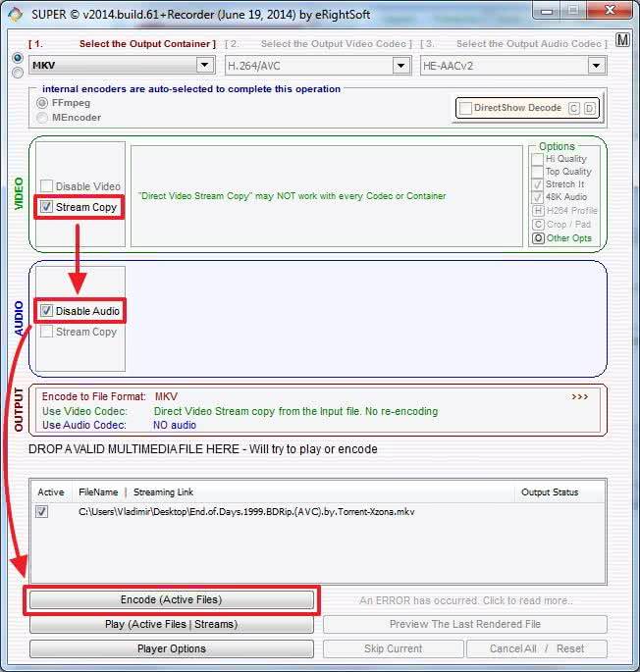The width and height of the screenshot is (640, 672).
Task: Click the Crop / Pad label
Action: pos(568,224)
